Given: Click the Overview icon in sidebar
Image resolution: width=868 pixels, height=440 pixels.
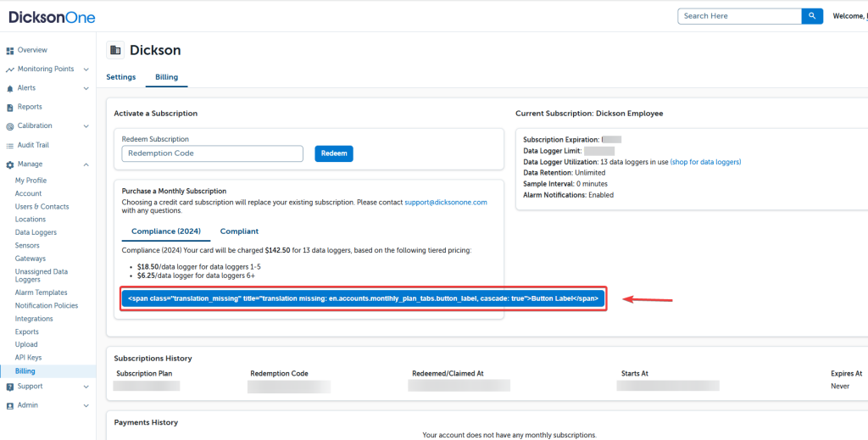Looking at the screenshot, I should (x=10, y=51).
